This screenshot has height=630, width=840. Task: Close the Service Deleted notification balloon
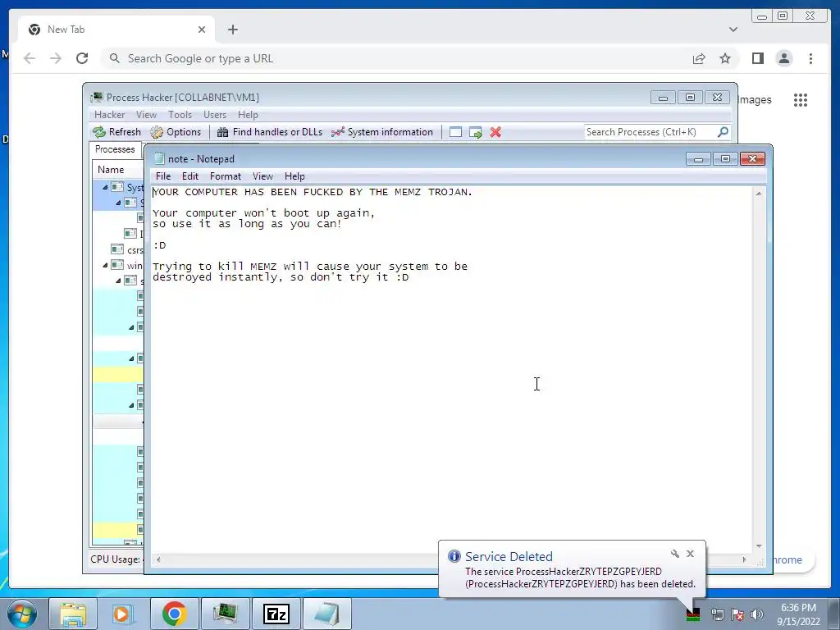pyautogui.click(x=690, y=554)
